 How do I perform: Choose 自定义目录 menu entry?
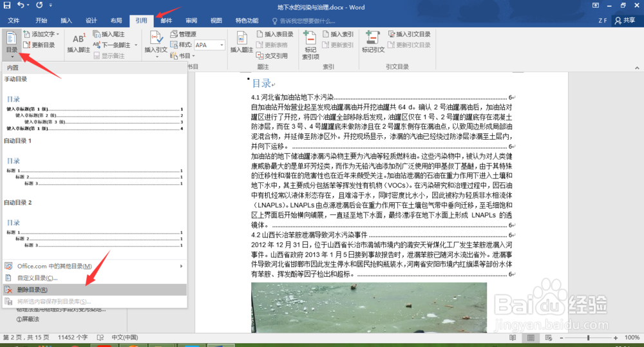[x=95, y=278]
